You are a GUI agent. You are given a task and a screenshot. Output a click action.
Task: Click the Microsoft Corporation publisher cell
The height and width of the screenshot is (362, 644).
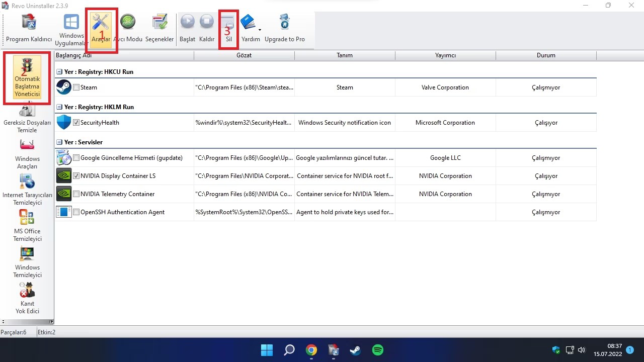point(445,123)
